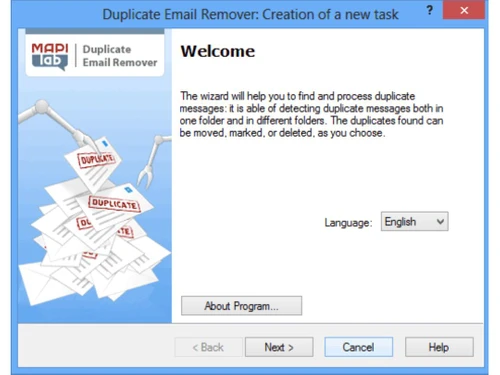Click the disabled < Back button
Image resolution: width=500 pixels, height=375 pixels.
tap(208, 347)
